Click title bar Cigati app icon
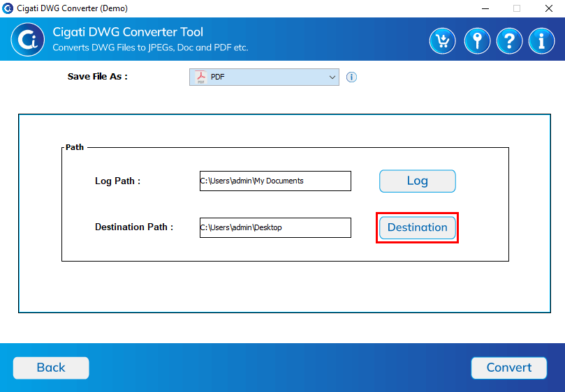Image resolution: width=565 pixels, height=392 pixels. coord(7,8)
